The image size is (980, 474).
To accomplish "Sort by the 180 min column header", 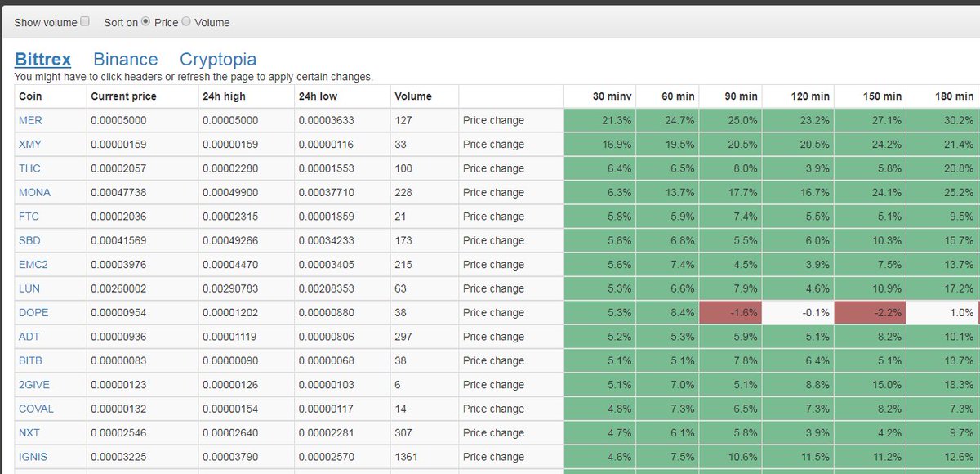I will (x=942, y=96).
